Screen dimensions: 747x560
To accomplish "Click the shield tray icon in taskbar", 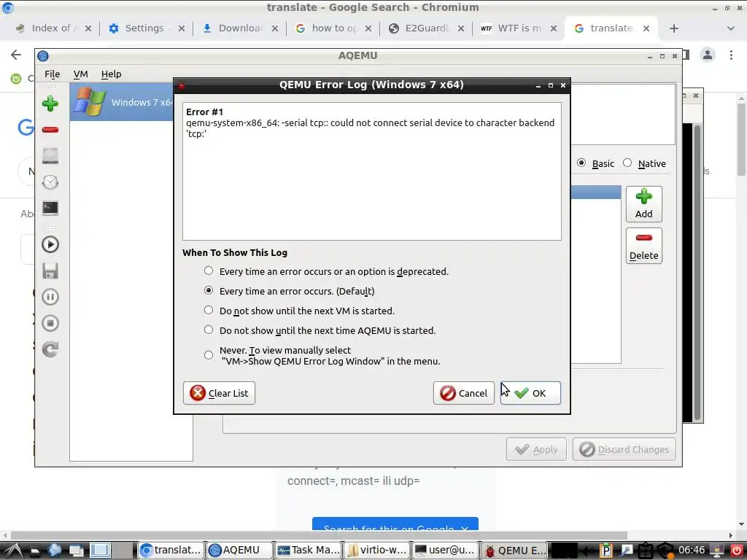I will click(665, 551).
